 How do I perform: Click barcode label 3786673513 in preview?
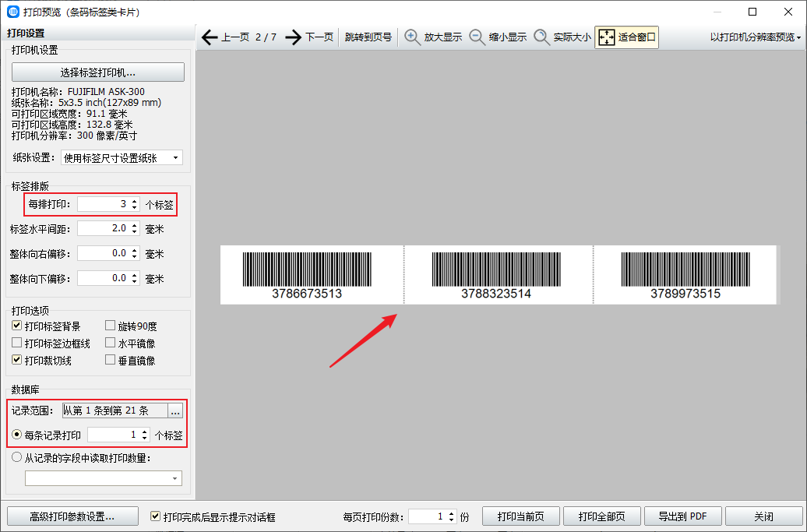pos(307,275)
